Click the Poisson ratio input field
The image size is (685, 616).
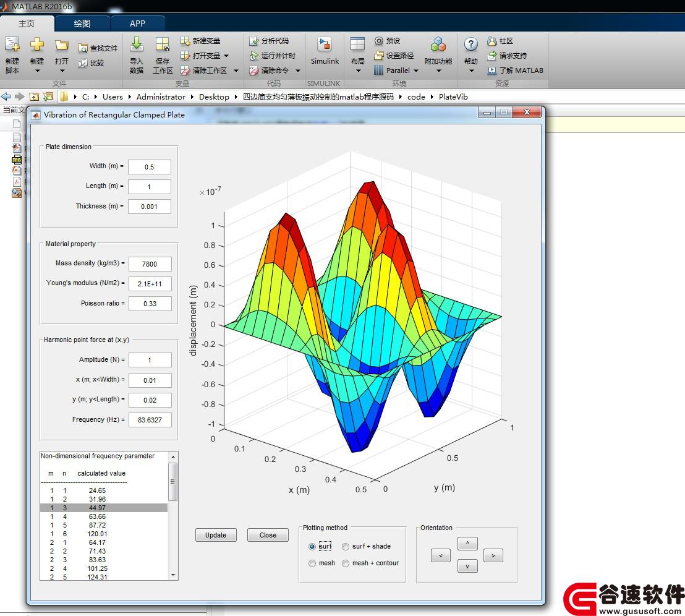pyautogui.click(x=150, y=304)
